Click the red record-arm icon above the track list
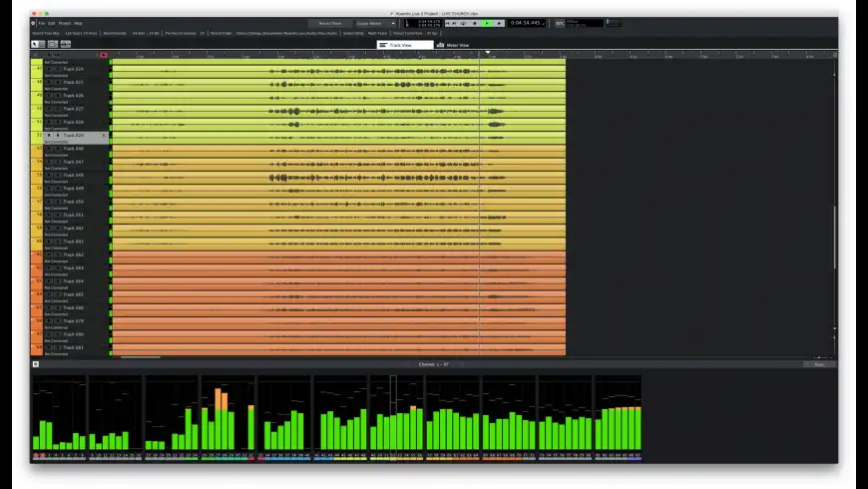 click(x=103, y=55)
